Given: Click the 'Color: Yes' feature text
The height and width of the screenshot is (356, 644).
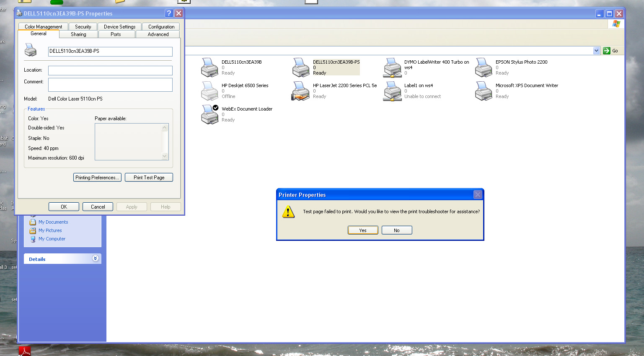Looking at the screenshot, I should coord(38,119).
